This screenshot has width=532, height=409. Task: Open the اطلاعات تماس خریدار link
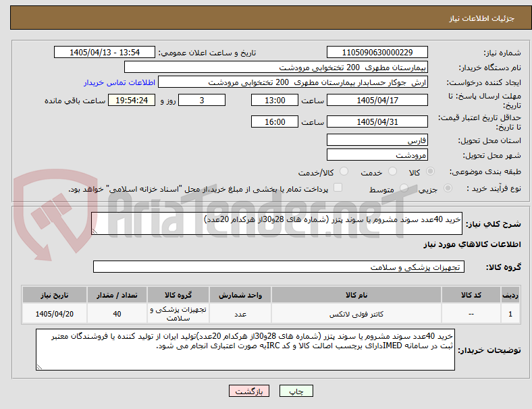click(x=119, y=82)
